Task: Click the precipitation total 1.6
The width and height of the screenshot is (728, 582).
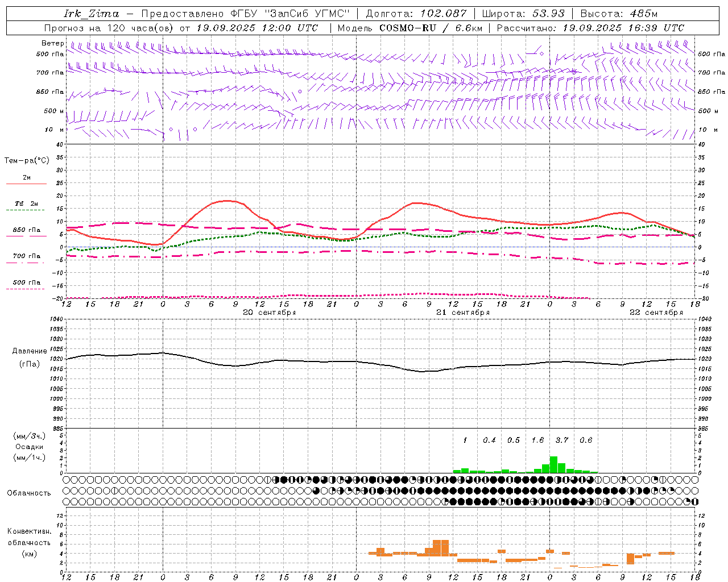Action: click(537, 440)
